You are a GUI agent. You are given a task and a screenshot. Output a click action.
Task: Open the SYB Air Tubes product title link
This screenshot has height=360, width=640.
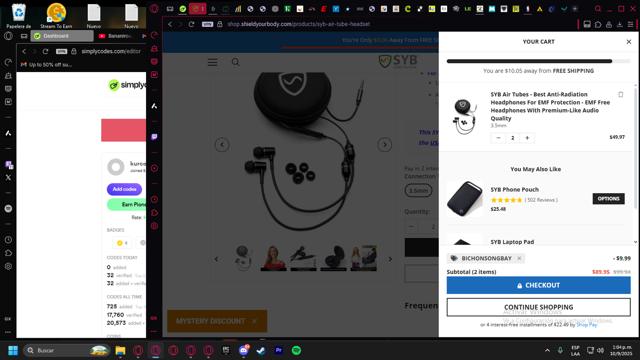[x=550, y=106]
